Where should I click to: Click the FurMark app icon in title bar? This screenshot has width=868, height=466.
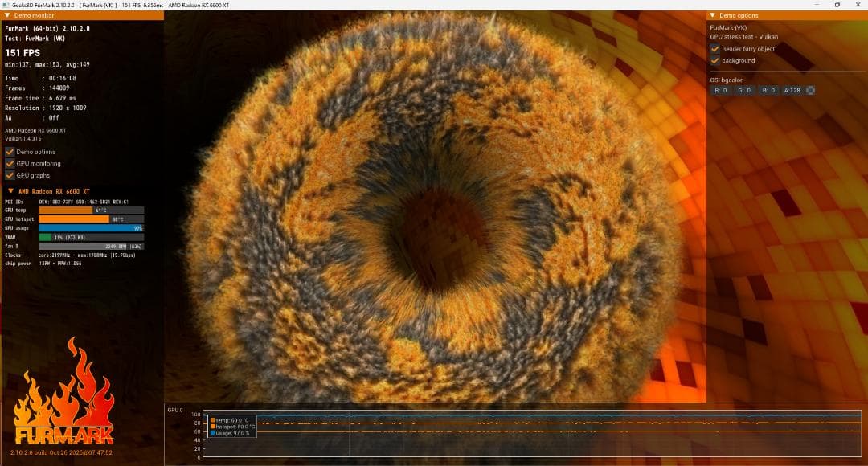(x=6, y=5)
